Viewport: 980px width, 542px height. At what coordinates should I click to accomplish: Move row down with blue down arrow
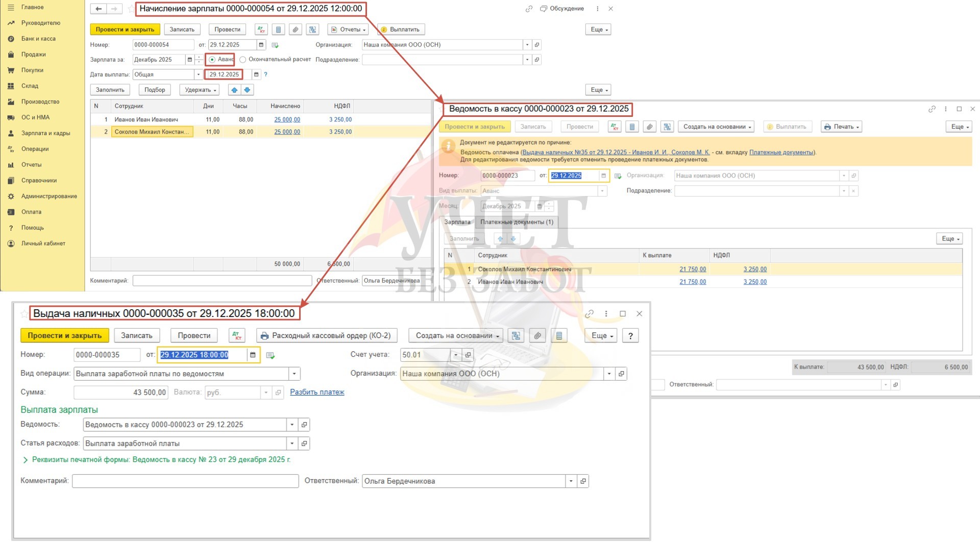247,90
